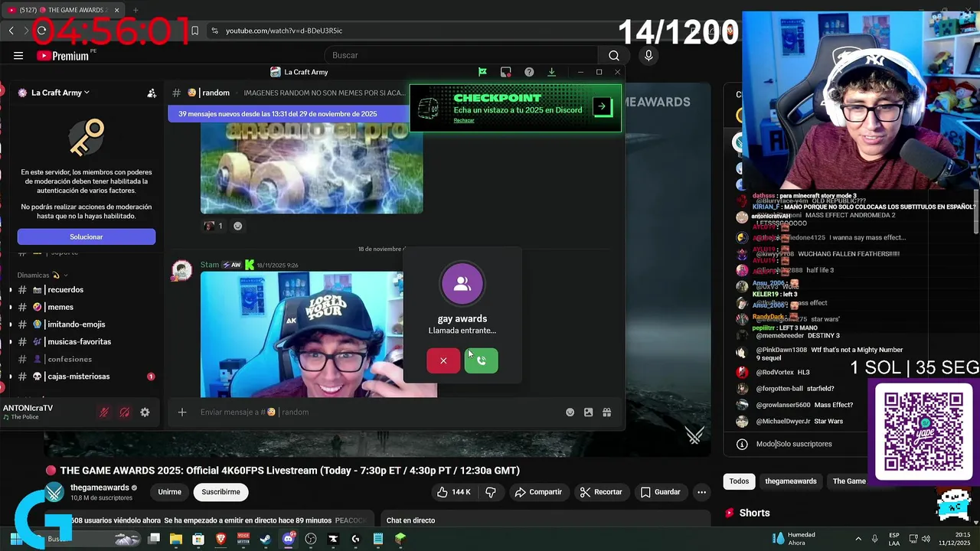Open File Explorer from taskbar

tap(176, 539)
